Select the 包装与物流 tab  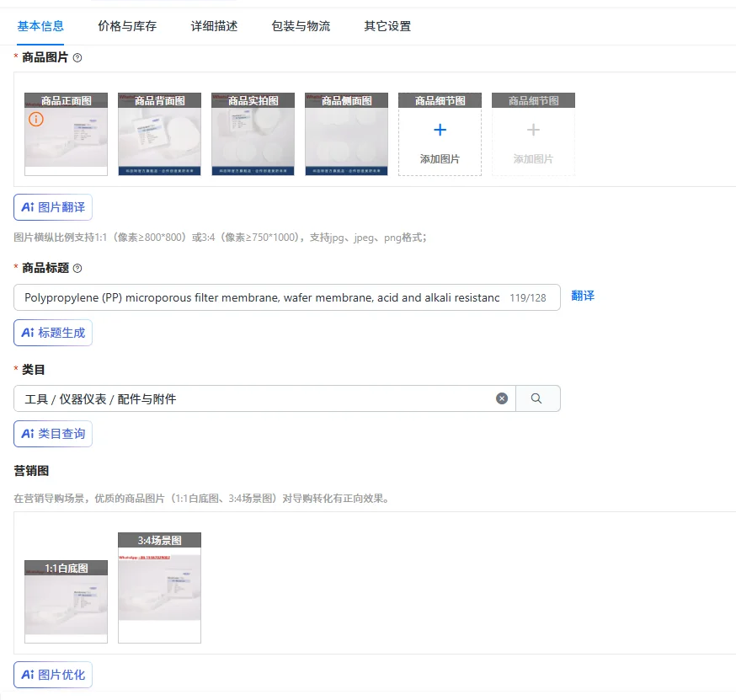tap(301, 26)
